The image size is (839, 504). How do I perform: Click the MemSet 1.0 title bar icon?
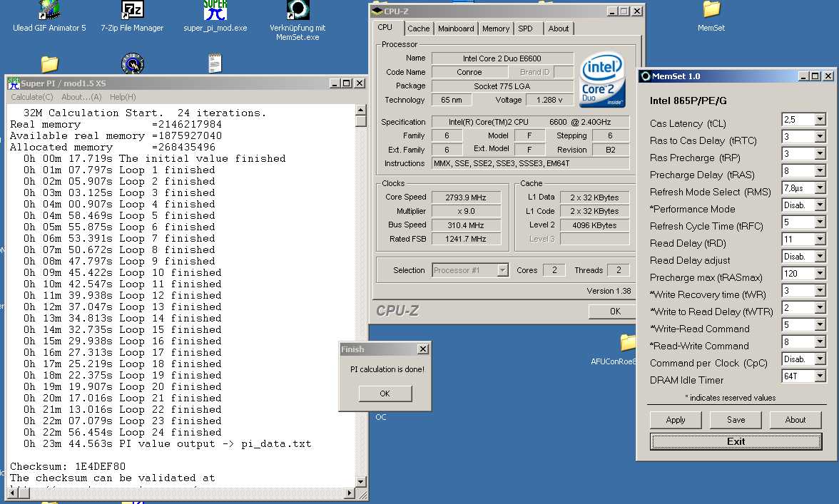[645, 76]
